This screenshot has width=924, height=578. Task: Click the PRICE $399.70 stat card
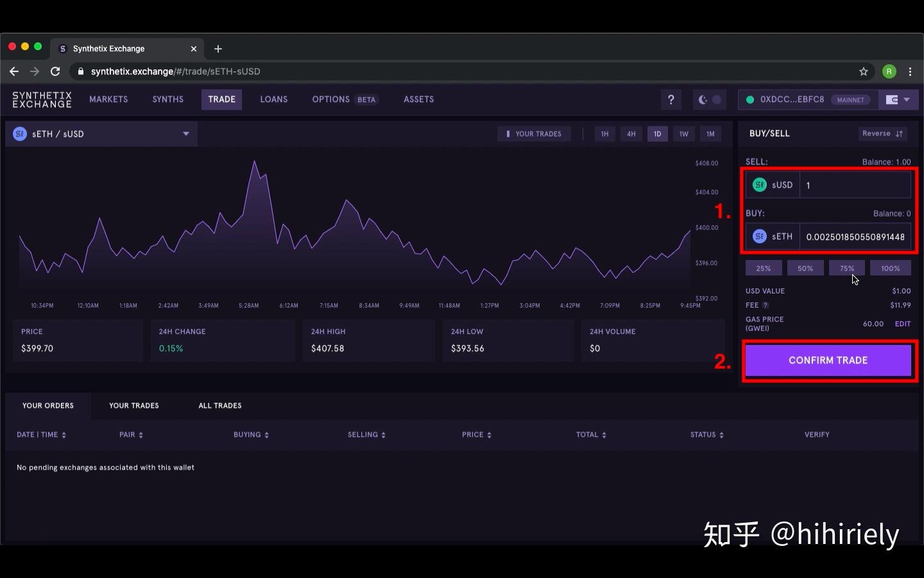78,340
